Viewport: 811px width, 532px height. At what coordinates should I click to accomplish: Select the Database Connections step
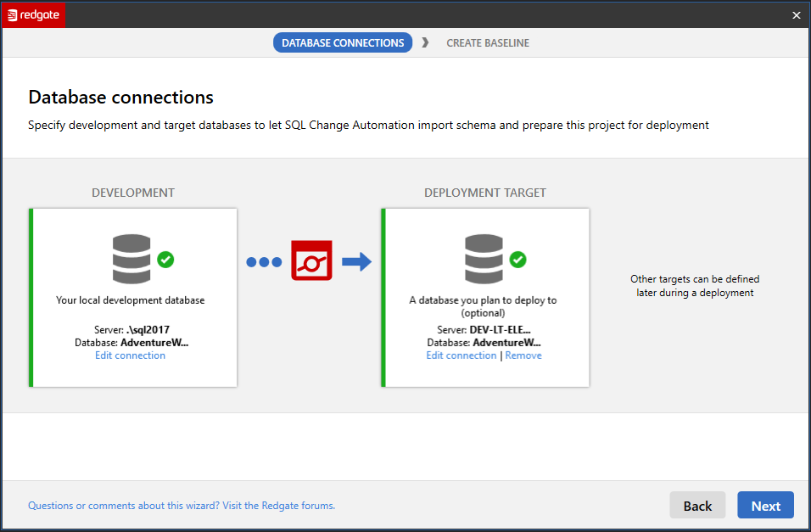(x=343, y=42)
